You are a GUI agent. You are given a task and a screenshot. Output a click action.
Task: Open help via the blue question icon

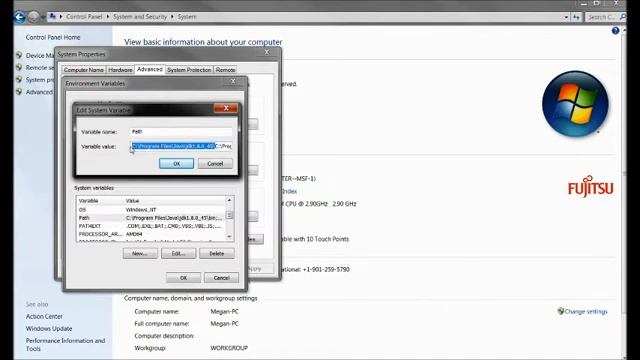point(615,31)
